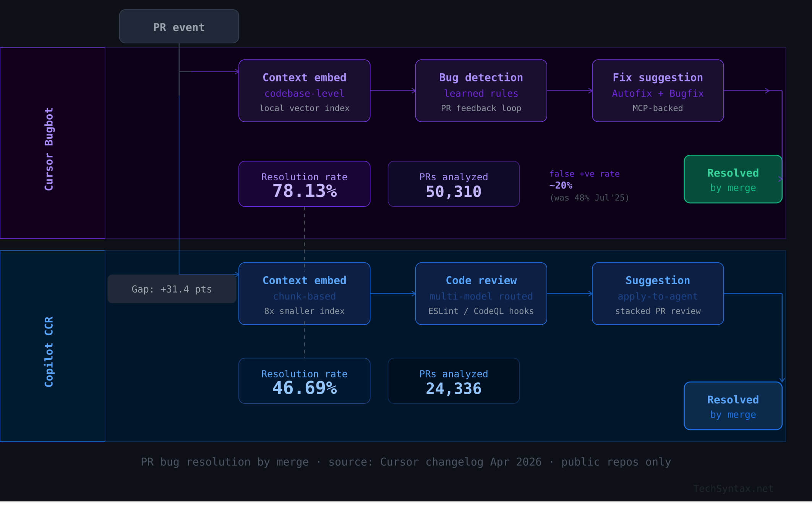Select the 24,336 PRs analyzed card
Viewport: 812px width, 513px height.
coord(453,381)
